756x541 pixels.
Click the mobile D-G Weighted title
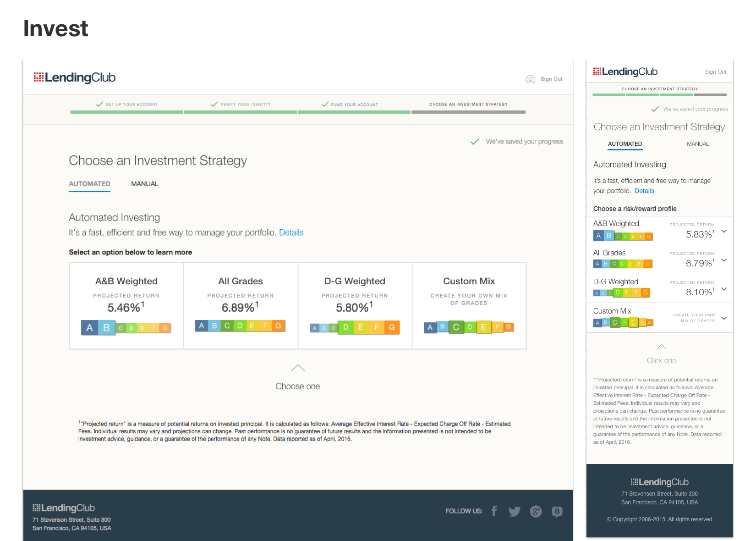(615, 282)
